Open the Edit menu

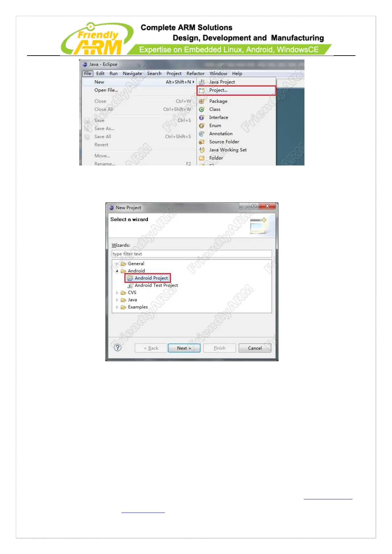100,73
